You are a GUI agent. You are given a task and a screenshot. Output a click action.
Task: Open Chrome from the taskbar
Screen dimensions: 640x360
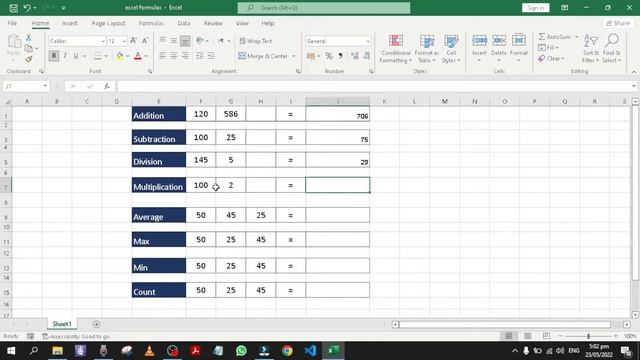coord(287,351)
